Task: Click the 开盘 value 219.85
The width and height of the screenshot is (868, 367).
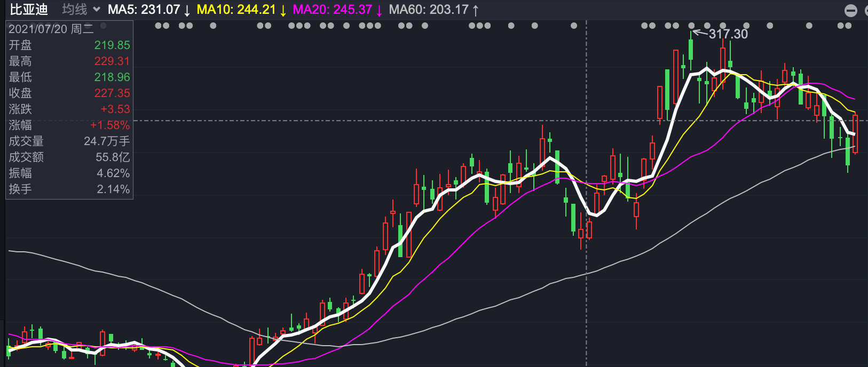Action: pos(112,45)
